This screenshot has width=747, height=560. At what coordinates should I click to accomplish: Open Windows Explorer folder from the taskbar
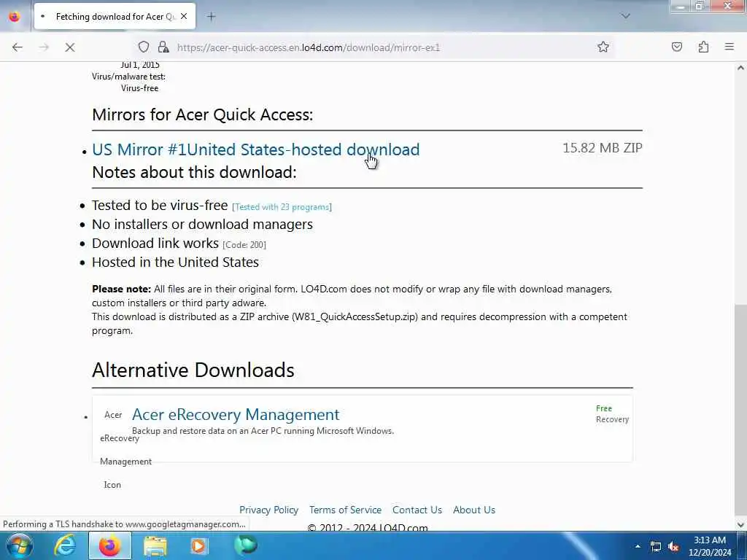(155, 546)
